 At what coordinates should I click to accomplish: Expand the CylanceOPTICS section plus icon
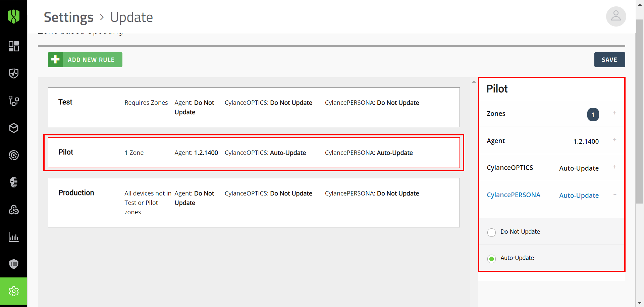[614, 167]
